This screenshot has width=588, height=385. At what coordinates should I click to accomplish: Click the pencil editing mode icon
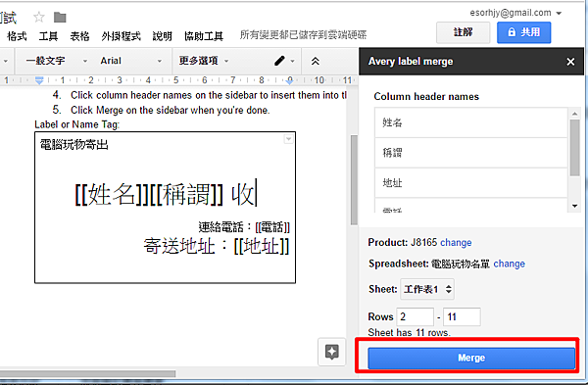pyautogui.click(x=279, y=61)
